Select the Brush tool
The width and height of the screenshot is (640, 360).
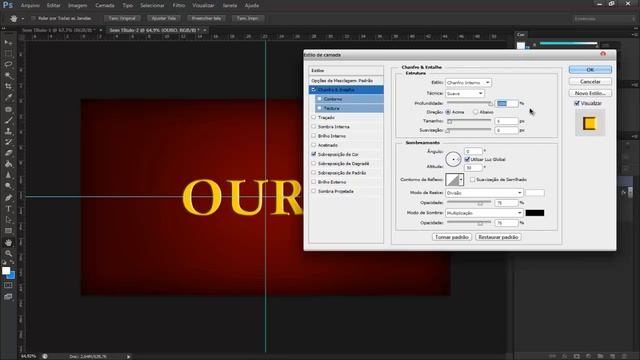8,120
